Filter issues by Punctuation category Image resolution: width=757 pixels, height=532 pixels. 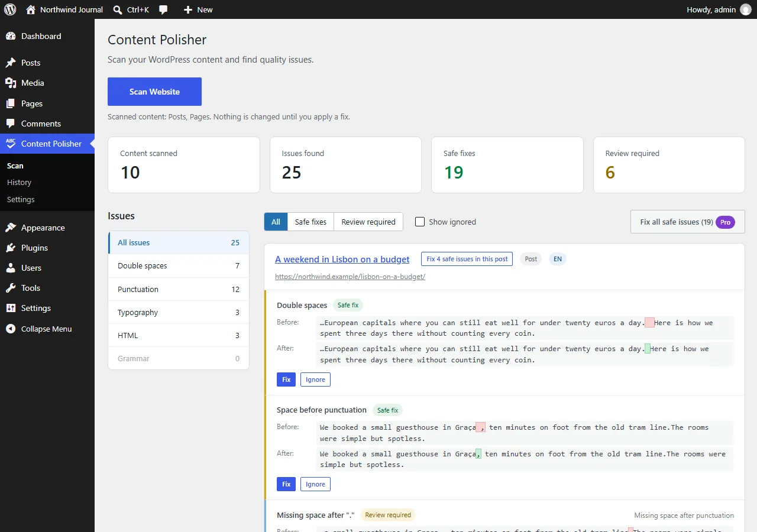click(179, 289)
